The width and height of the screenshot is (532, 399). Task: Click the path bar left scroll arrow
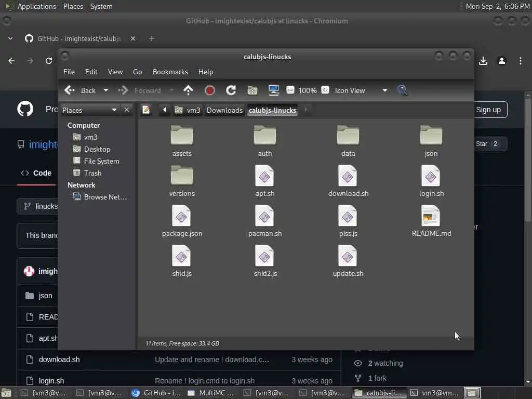click(x=165, y=110)
